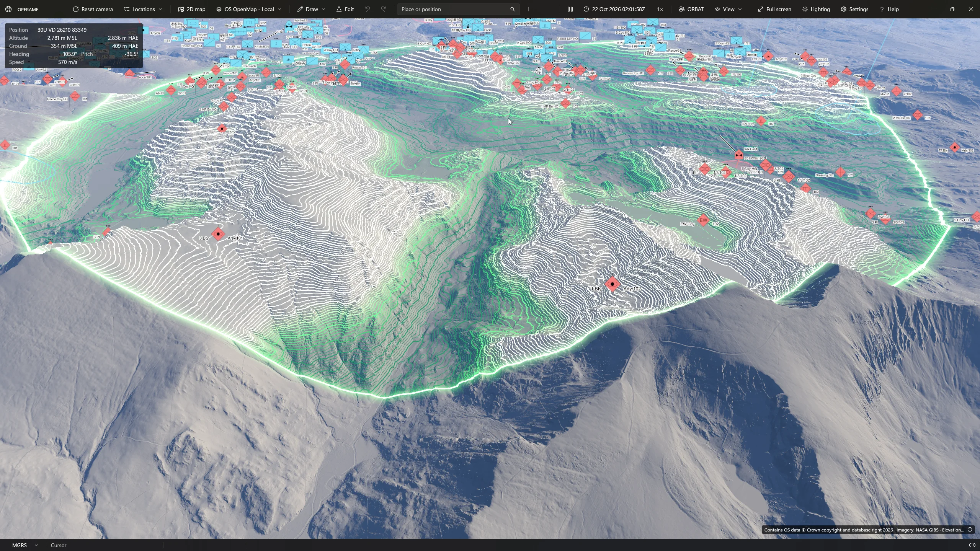Click the Cursor label in status bar
Viewport: 980px width, 551px height.
(x=59, y=545)
